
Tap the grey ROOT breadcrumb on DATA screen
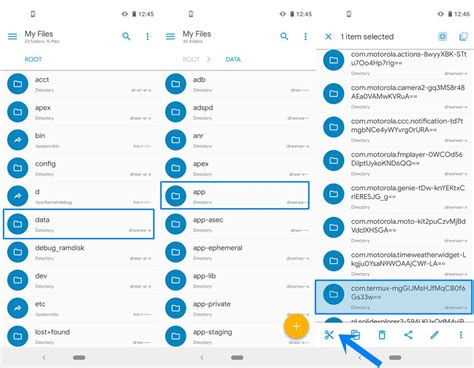click(x=191, y=59)
